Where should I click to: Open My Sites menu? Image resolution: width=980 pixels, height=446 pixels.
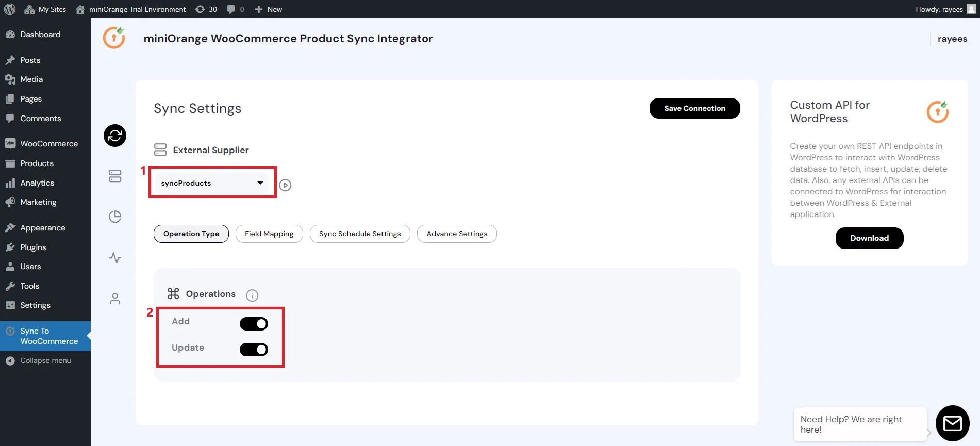[45, 9]
